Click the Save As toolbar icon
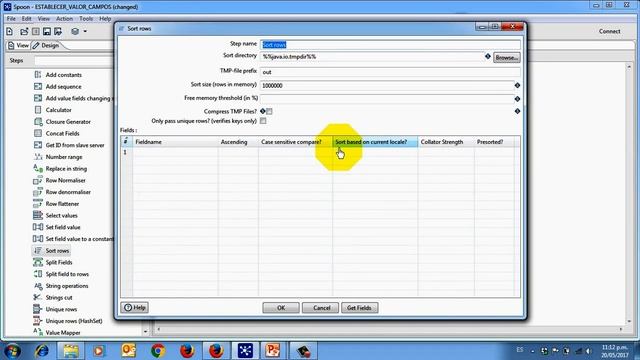The width and height of the screenshot is (640, 360). (58, 31)
